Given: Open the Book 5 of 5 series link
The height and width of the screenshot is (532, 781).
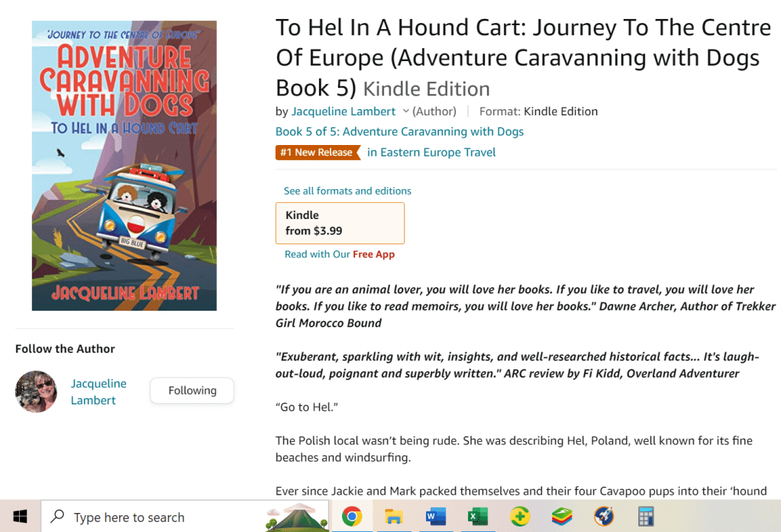Looking at the screenshot, I should [399, 131].
